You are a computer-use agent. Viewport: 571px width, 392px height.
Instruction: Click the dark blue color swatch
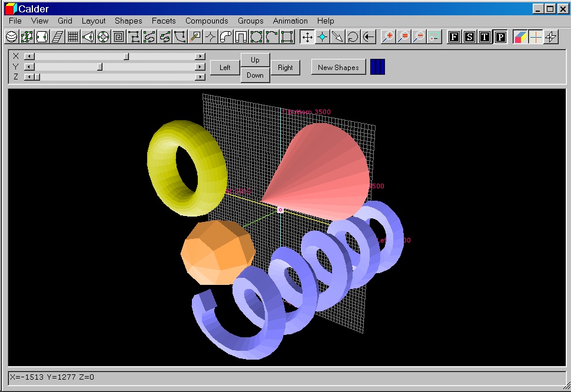[x=377, y=67]
